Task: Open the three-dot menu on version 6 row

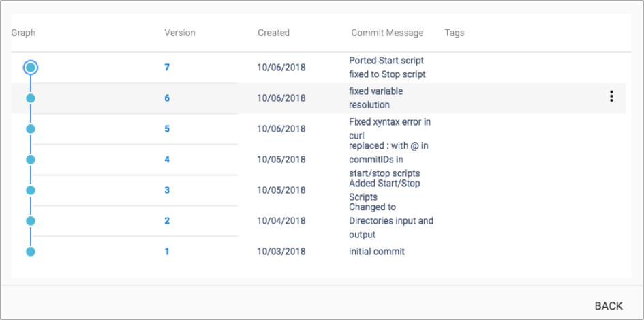Action: tap(611, 97)
